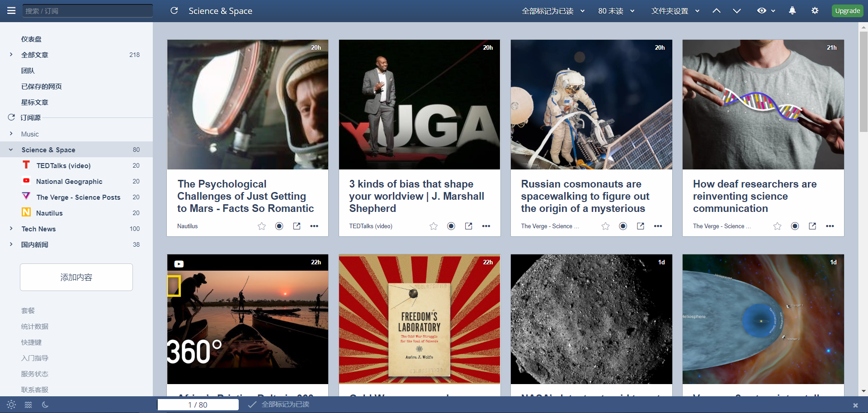868x413 pixels.
Task: Open Freedom's Laboratory article thumbnail
Action: (420, 319)
